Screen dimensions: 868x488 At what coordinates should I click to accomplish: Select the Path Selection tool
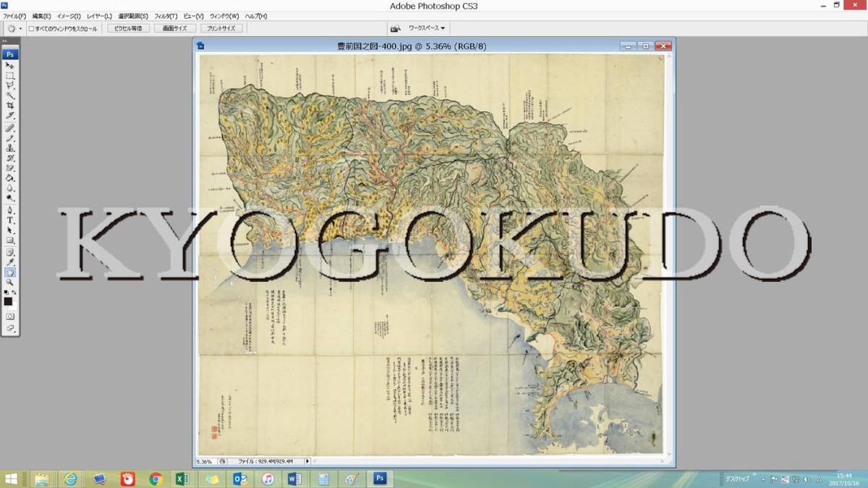pyautogui.click(x=10, y=231)
